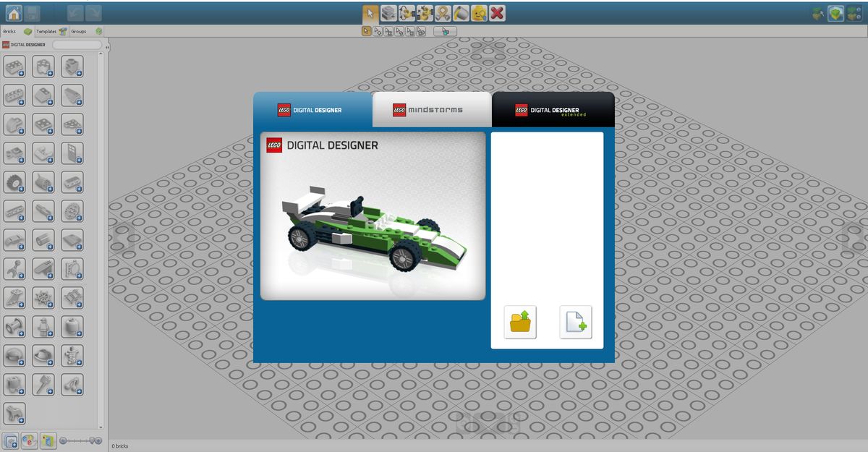Choose the Hide minifig-head tool
Image resolution: width=868 pixels, height=452 pixels.
click(x=479, y=12)
